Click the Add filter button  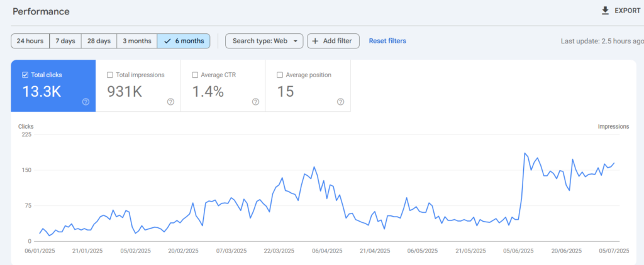pyautogui.click(x=333, y=41)
